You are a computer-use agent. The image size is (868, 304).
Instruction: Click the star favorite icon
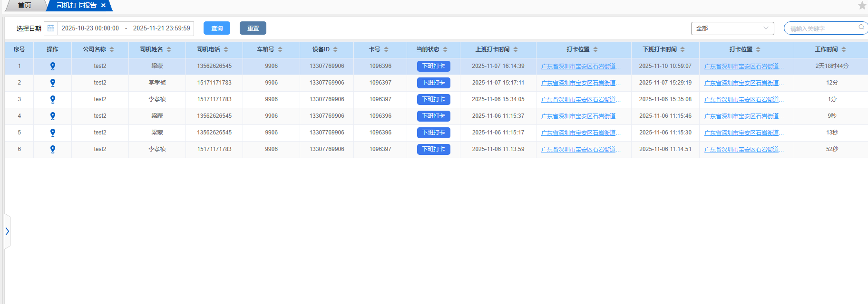tap(862, 5)
